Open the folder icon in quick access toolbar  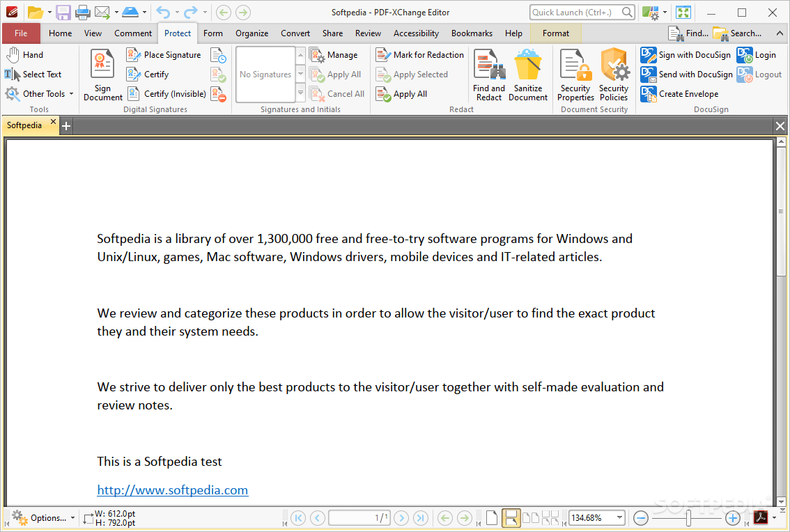point(35,12)
